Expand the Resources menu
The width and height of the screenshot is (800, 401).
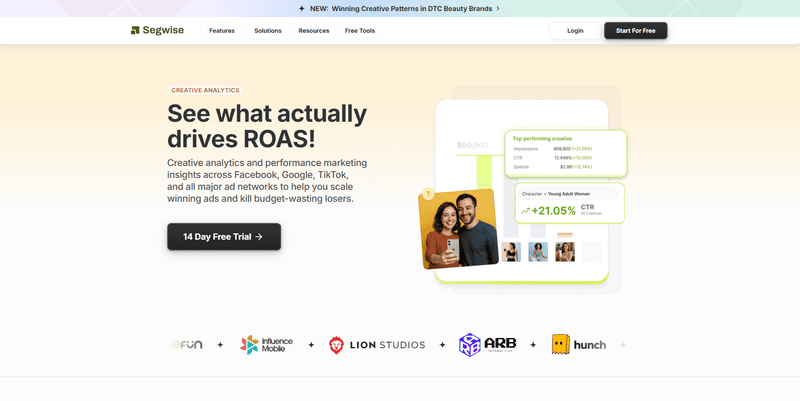[313, 31]
